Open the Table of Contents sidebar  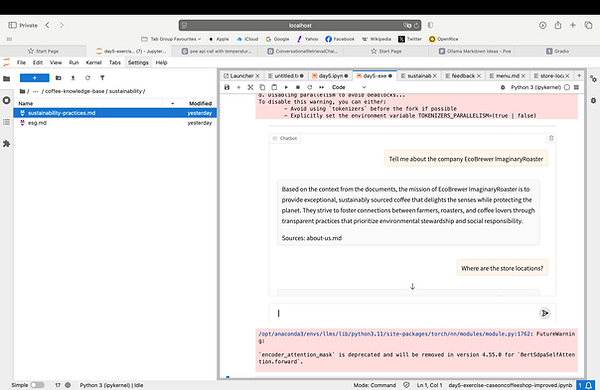(x=7, y=122)
